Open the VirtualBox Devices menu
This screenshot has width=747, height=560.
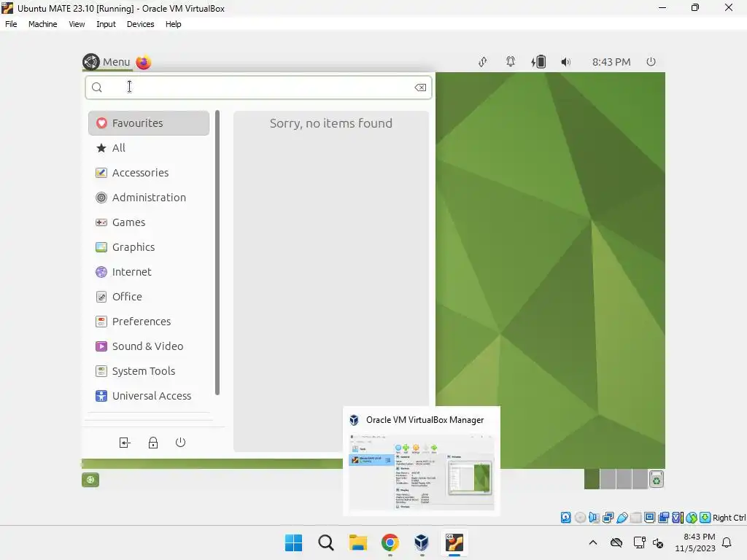point(141,24)
